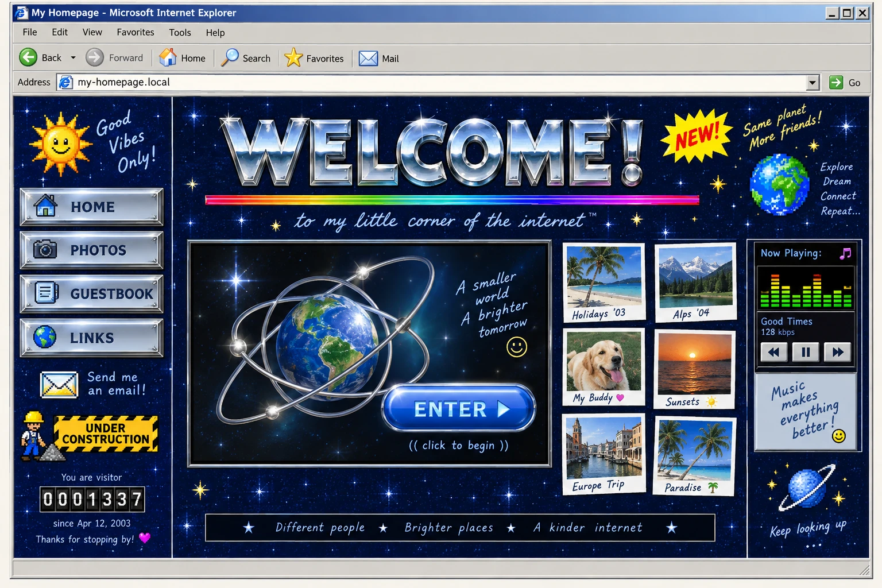Click the pixel ringed planet icon
The image size is (882, 588).
click(807, 488)
